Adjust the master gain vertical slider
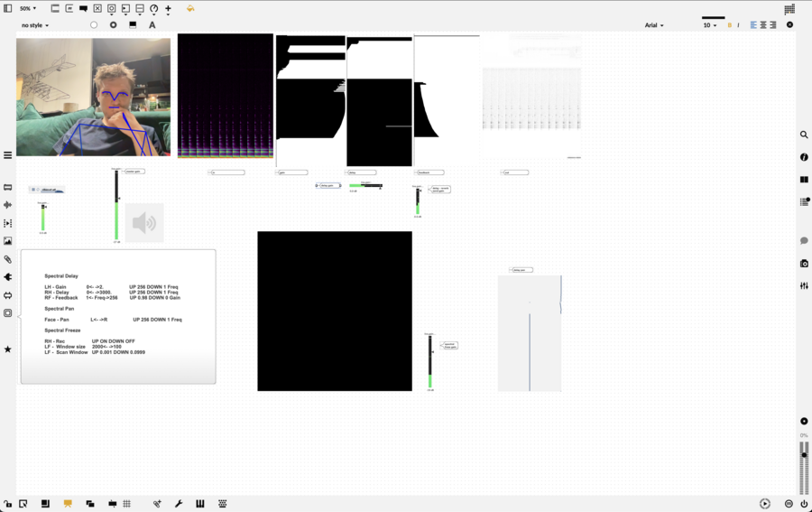This screenshot has width=812, height=512. (x=116, y=205)
